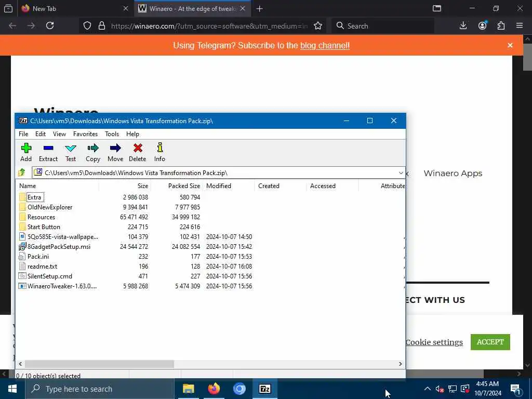Go up one folder level in 7-Zip
The width and height of the screenshot is (532, 399).
tap(22, 172)
